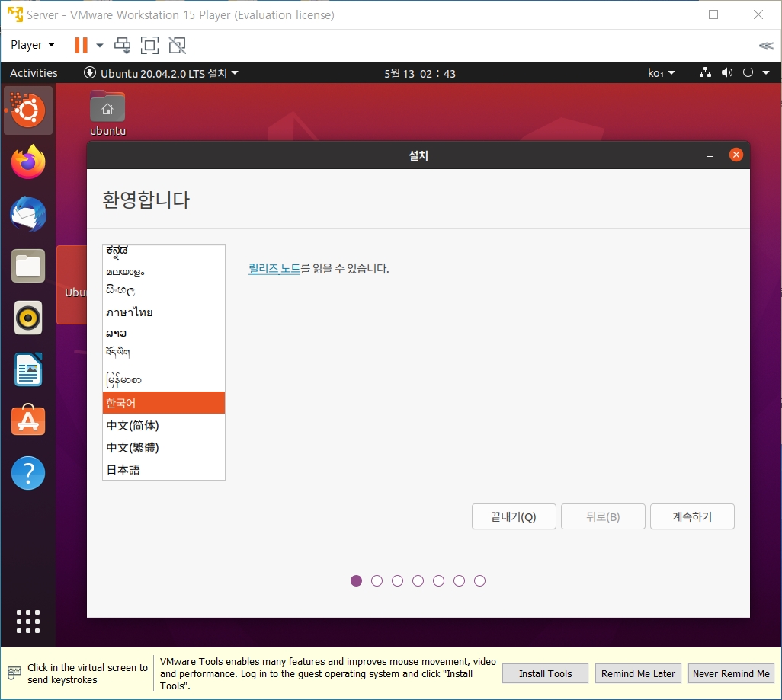This screenshot has width=782, height=700.
Task: Click the keyboard icon in VMware hint bar
Action: click(14, 673)
